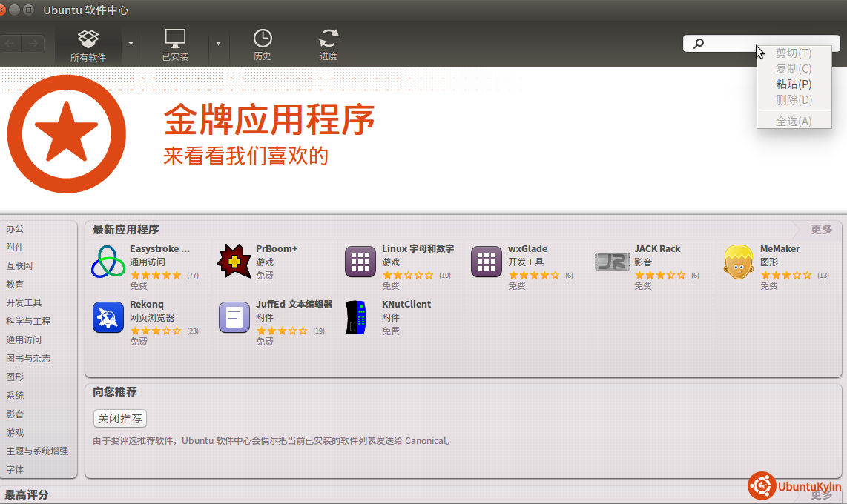Screen dimensions: 847x504
Task: Click the PrBoom+ game icon
Action: (x=234, y=262)
